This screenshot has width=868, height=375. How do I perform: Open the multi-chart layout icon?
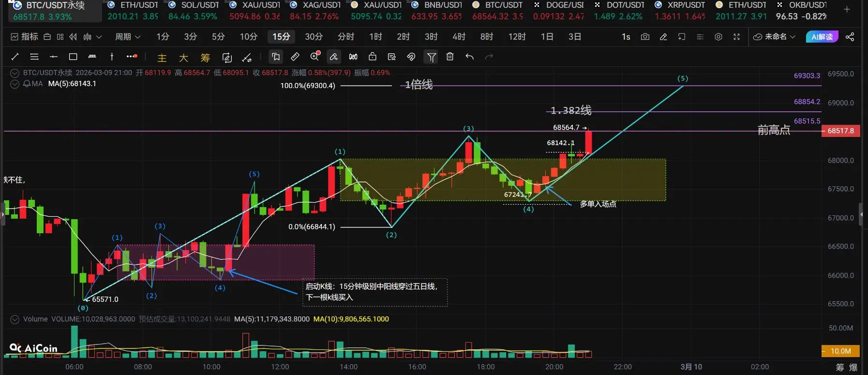coord(60,37)
